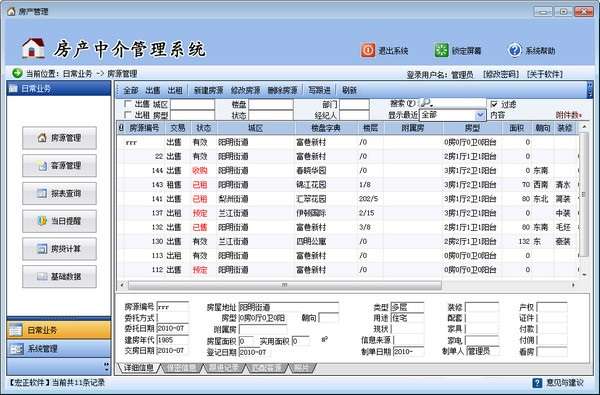This screenshot has height=395, width=600.
Task: Select row 137 with 伊顿国际
Action: (348, 213)
